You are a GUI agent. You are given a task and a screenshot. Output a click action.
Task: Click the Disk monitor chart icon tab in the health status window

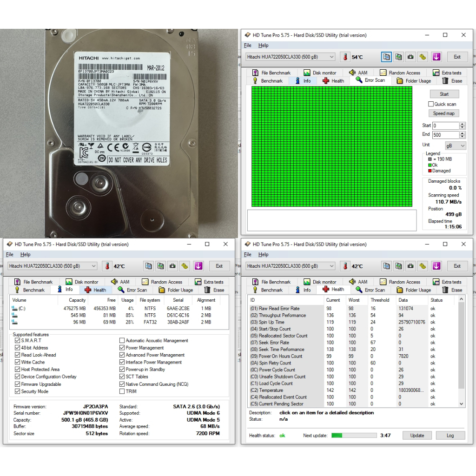pyautogui.click(x=307, y=282)
